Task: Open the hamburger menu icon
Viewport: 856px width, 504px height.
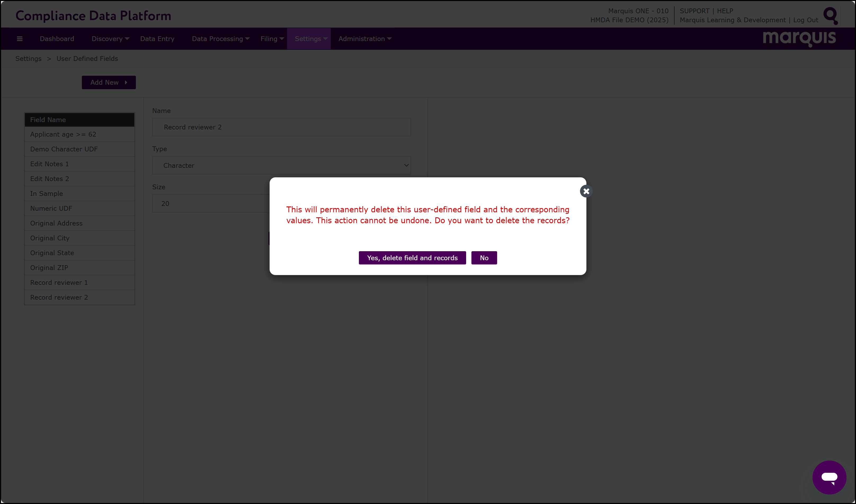Action: click(x=20, y=39)
